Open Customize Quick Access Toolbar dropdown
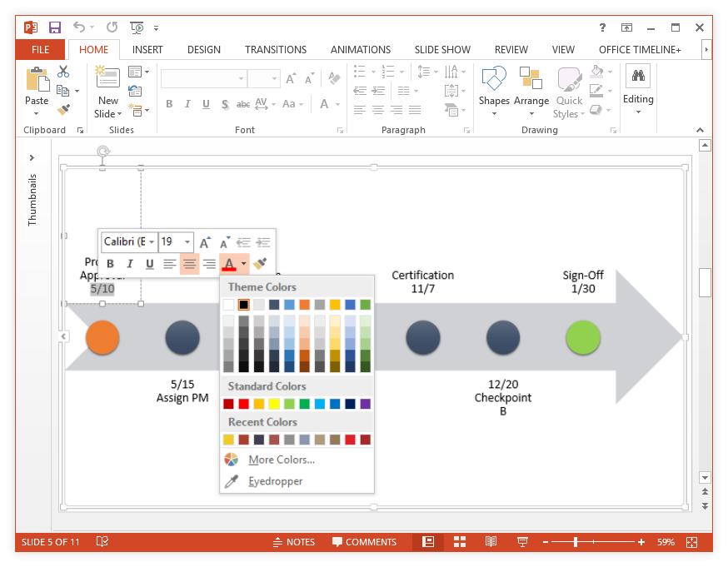 pyautogui.click(x=157, y=27)
